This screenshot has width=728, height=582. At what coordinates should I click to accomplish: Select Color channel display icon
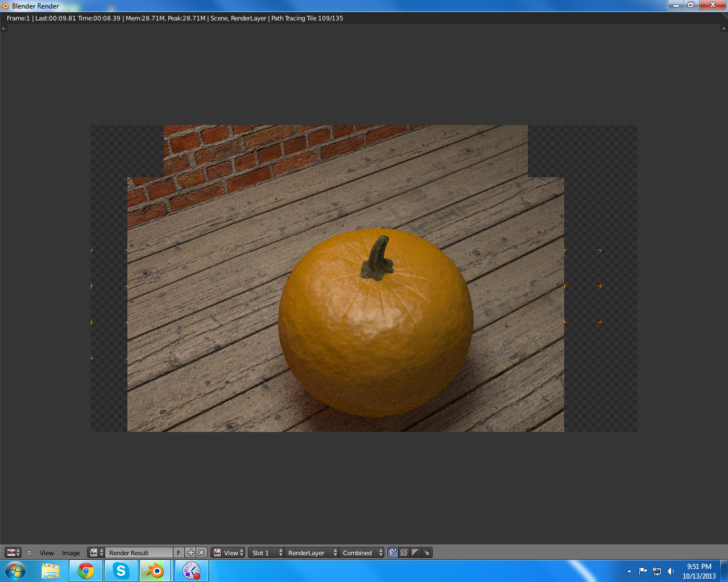coord(404,552)
